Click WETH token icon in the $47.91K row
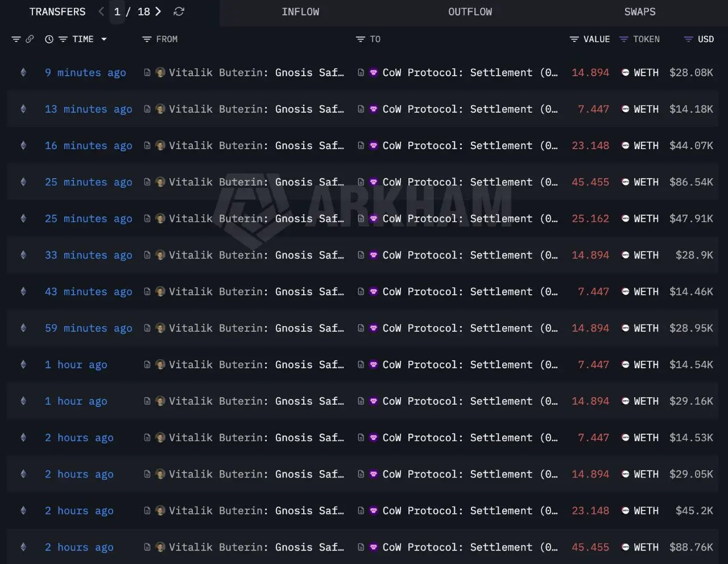 [626, 219]
